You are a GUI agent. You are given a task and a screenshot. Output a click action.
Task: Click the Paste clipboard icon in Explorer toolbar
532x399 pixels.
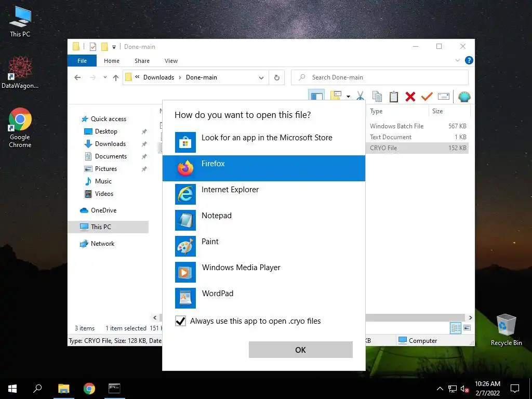click(394, 97)
